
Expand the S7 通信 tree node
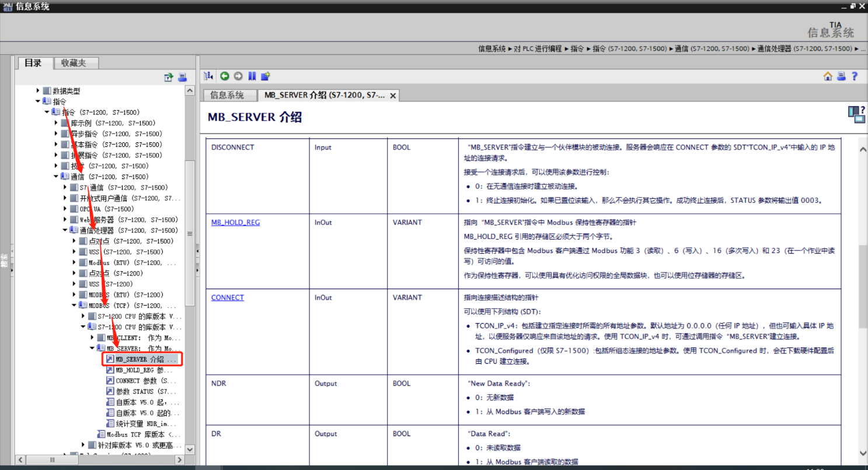(65, 187)
